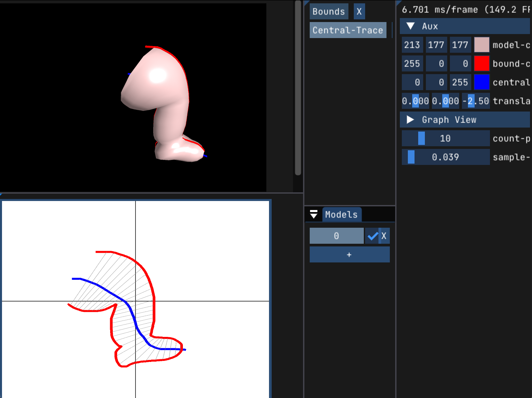Click the 3D viewport scrollbar
This screenshot has width=532, height=398.
298,87
